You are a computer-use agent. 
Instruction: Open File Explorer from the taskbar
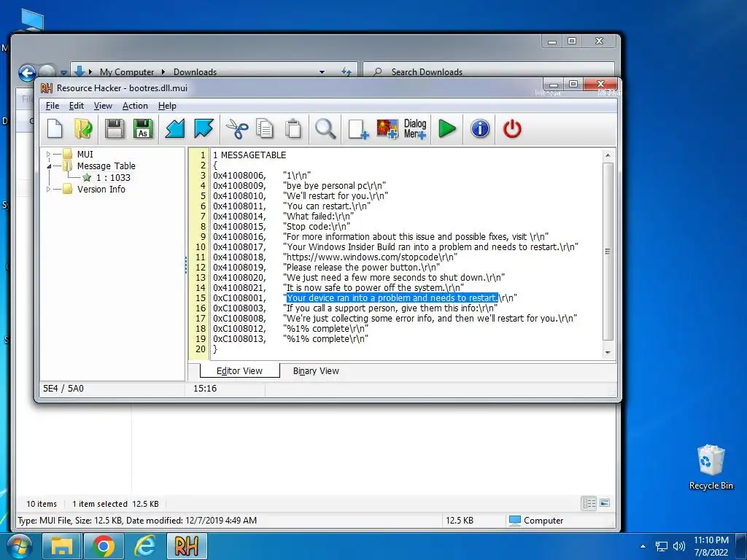click(x=62, y=546)
